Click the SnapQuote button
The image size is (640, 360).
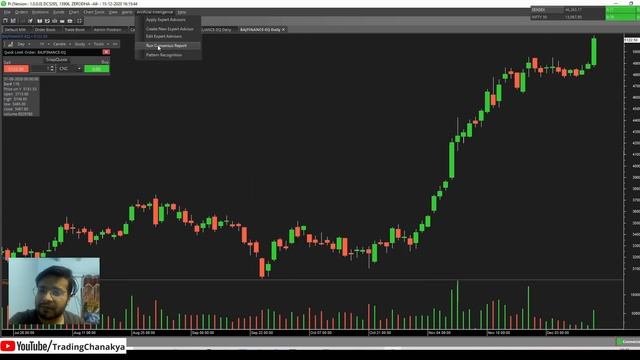57,60
